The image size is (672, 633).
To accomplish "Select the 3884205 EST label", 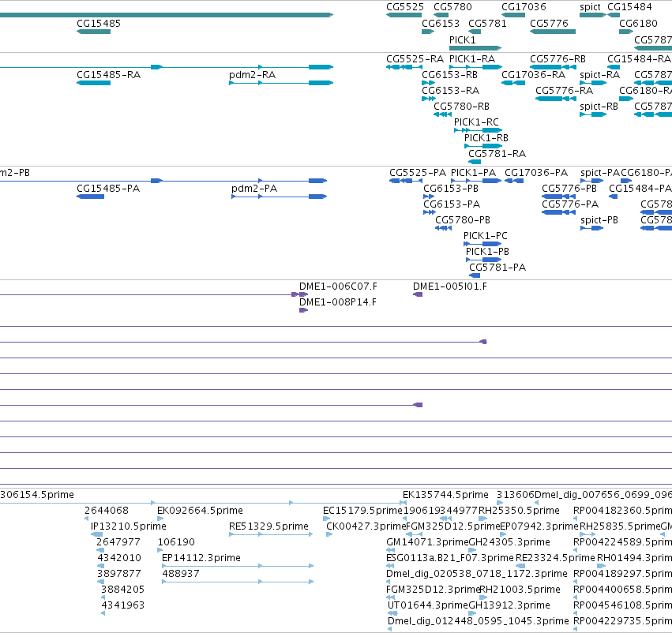I will [x=122, y=590].
